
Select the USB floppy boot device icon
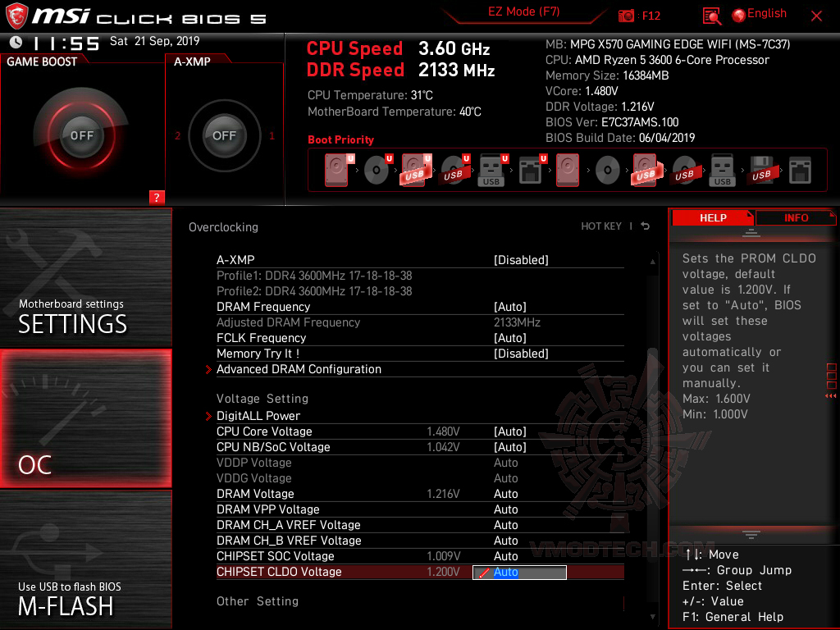761,171
